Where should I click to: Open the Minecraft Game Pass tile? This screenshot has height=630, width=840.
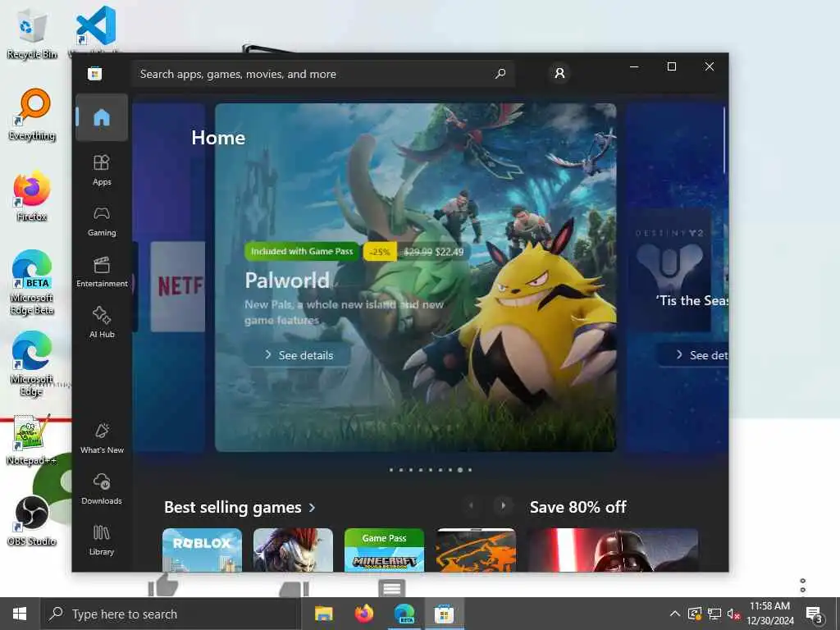(384, 550)
